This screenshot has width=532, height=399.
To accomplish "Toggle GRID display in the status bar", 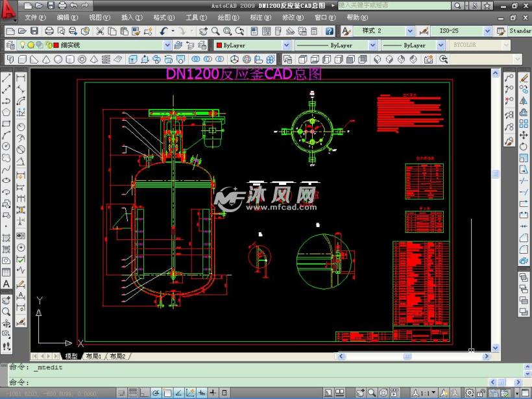I will (134, 393).
